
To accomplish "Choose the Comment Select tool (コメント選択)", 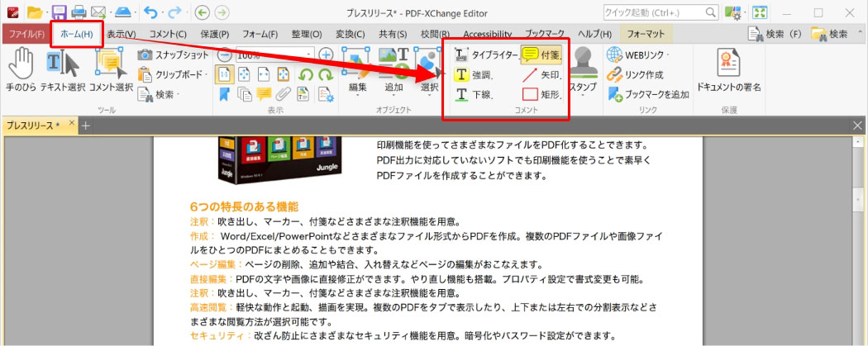I will [111, 69].
